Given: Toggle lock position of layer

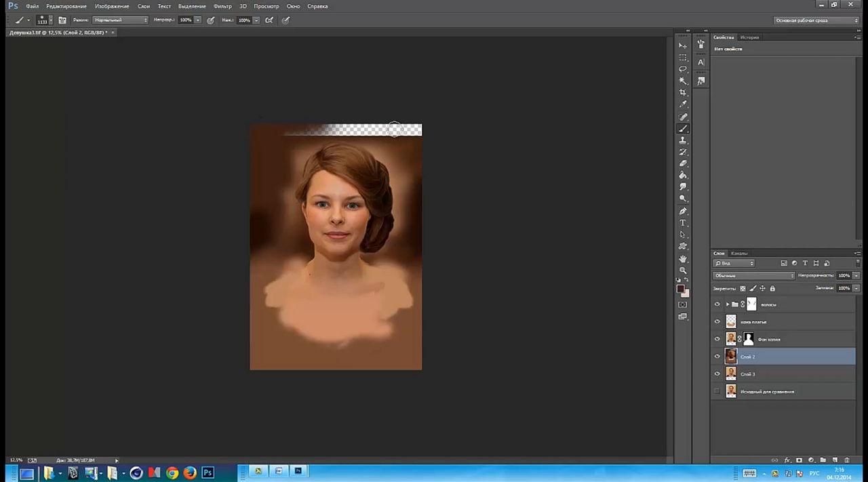Looking at the screenshot, I should tap(762, 288).
